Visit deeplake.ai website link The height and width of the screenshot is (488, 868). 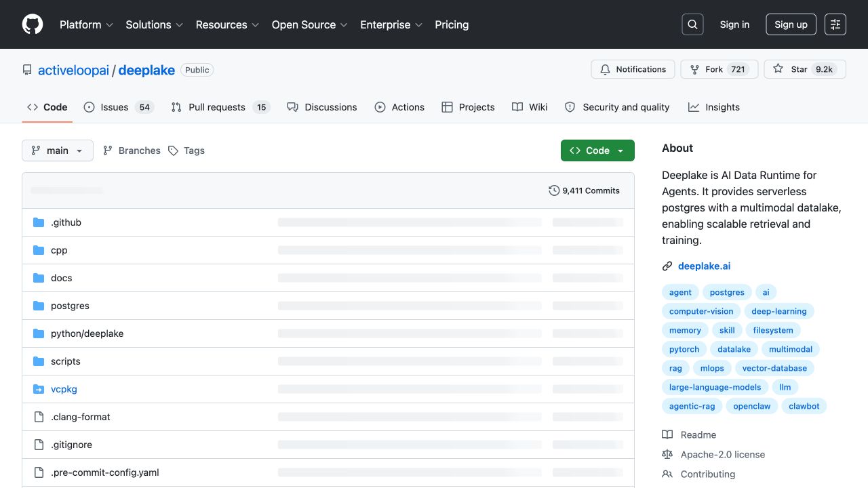click(x=704, y=266)
